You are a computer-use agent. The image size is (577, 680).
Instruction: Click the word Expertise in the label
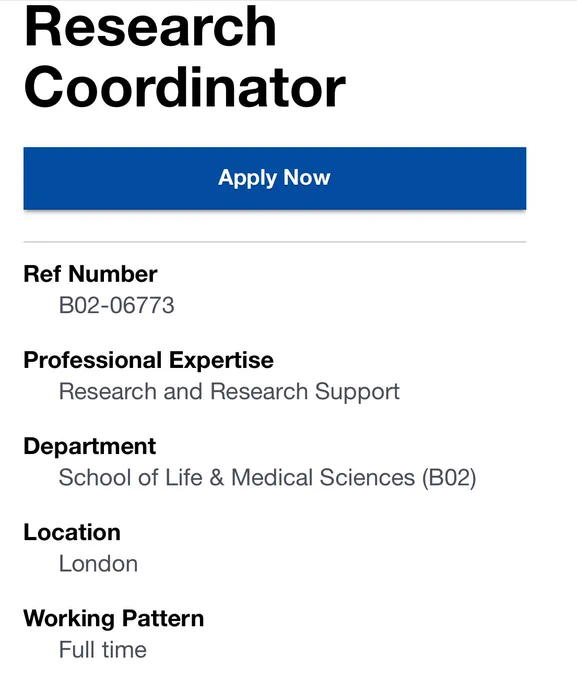pyautogui.click(x=221, y=360)
